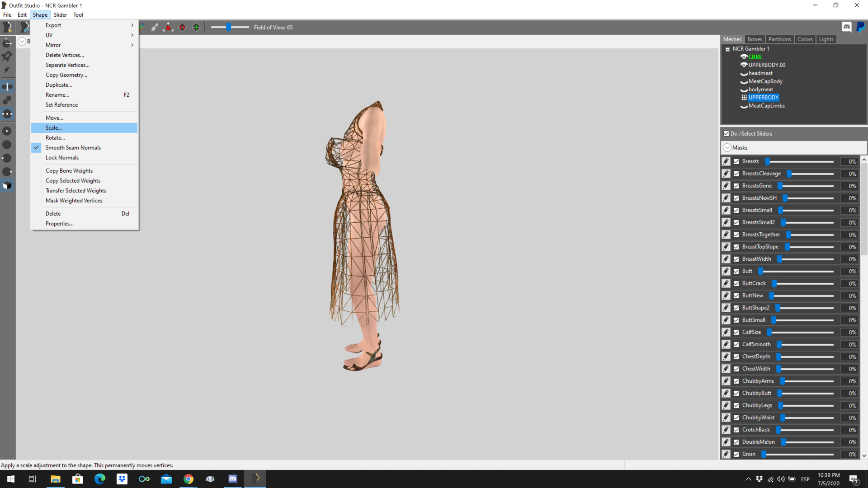This screenshot has height=488, width=868.
Task: Uncheck the BreastsCleavage slider checkbox
Action: coord(736,174)
